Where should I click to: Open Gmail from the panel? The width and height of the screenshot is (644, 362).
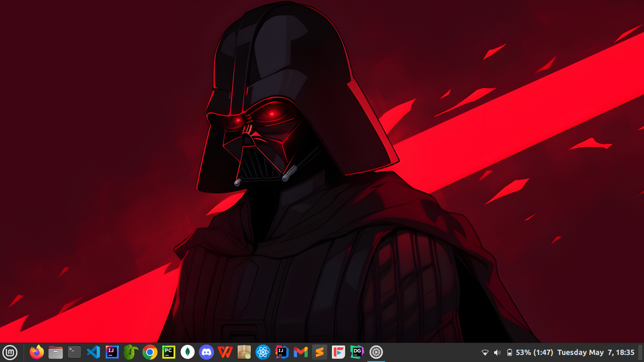pyautogui.click(x=301, y=352)
